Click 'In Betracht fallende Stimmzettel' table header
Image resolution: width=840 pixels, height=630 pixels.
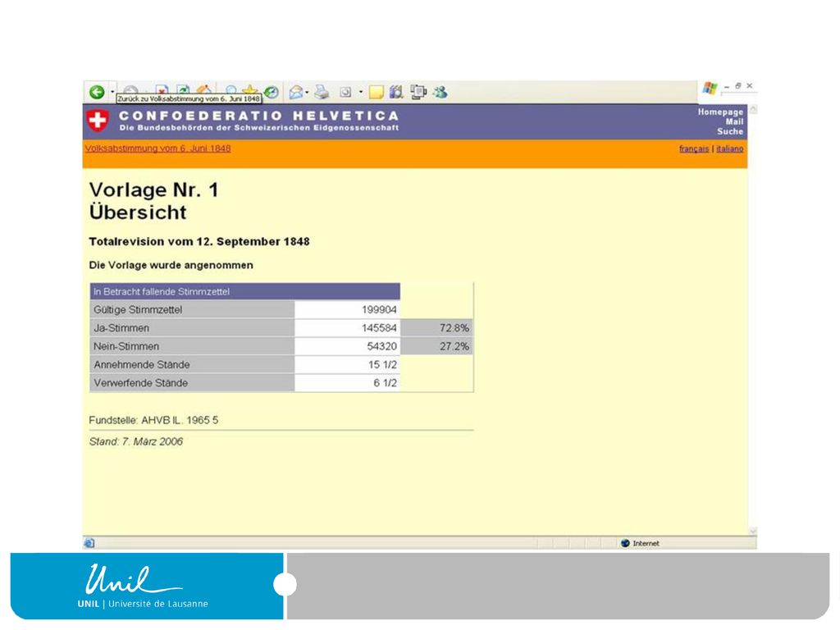point(244,291)
